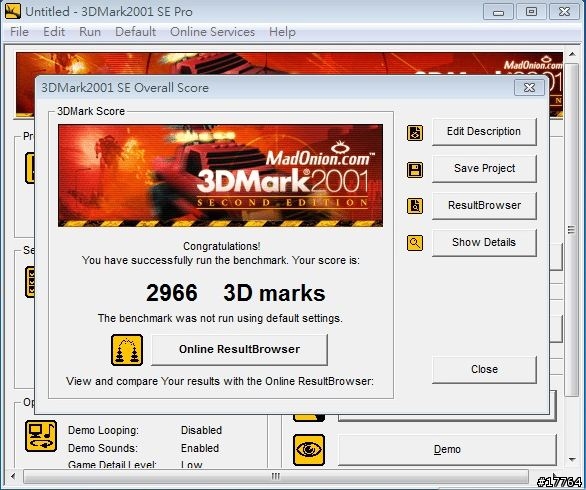Image resolution: width=586 pixels, height=490 pixels.
Task: Click the scroll up arrow of main window
Action: [x=572, y=54]
